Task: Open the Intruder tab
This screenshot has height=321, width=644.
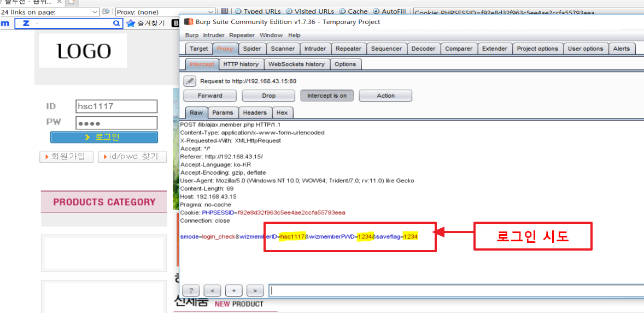Action: (x=315, y=49)
